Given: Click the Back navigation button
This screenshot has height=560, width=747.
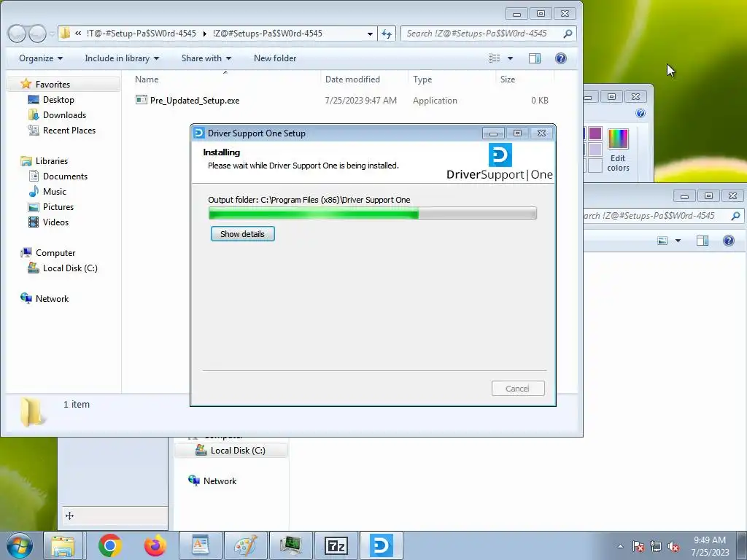Looking at the screenshot, I should [x=17, y=34].
